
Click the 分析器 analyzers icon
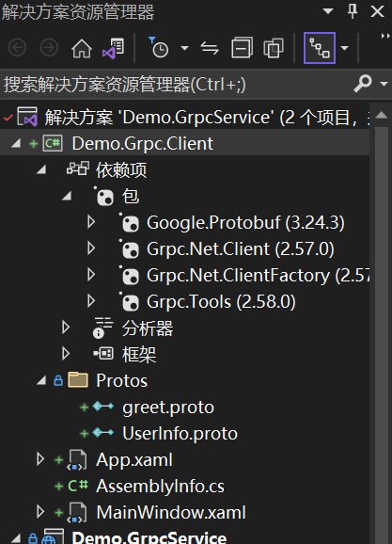click(103, 328)
